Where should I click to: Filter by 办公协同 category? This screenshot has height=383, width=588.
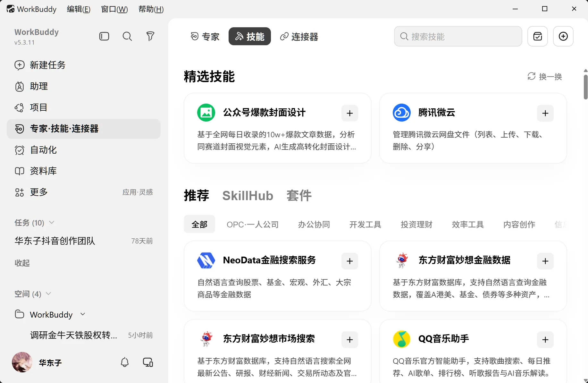(314, 224)
